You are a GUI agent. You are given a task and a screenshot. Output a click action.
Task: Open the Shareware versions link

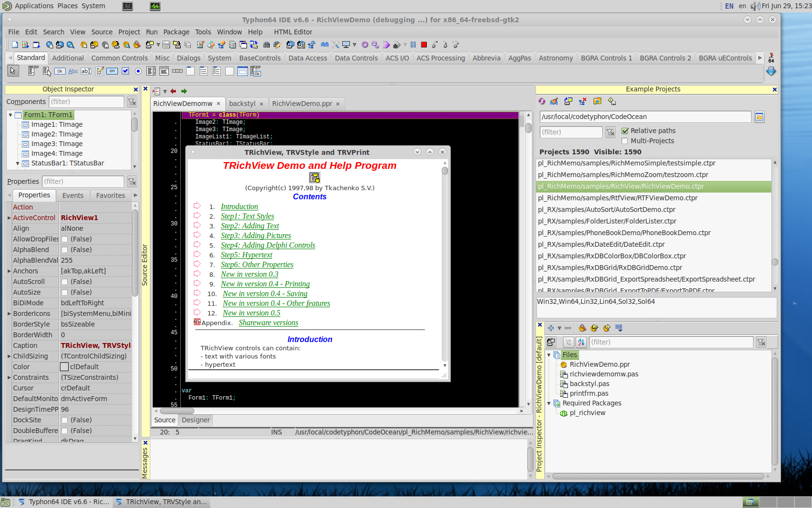pyautogui.click(x=268, y=323)
